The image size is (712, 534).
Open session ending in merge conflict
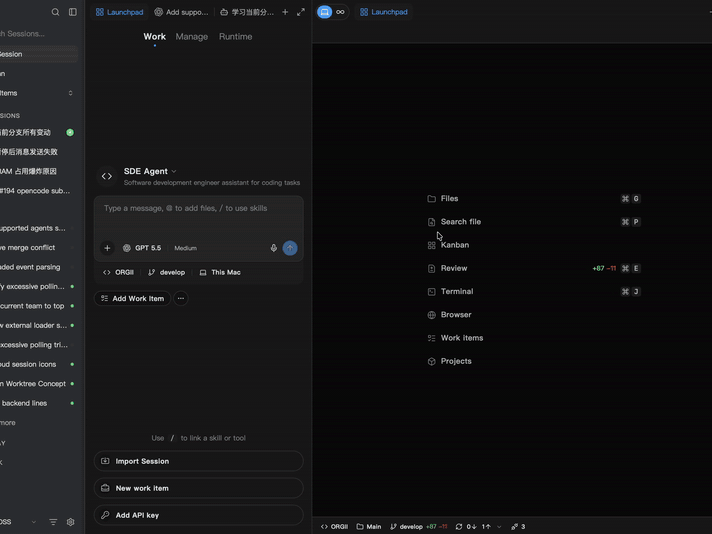point(39,247)
